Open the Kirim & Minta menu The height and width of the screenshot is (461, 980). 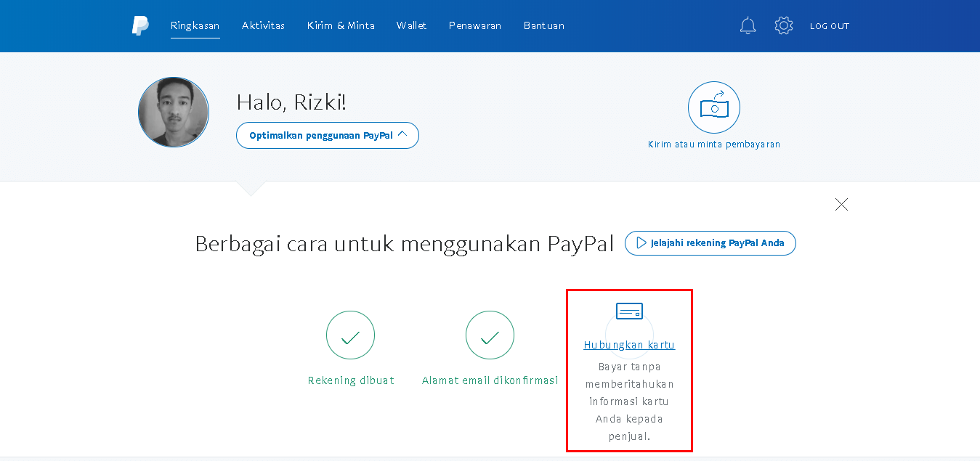(x=341, y=25)
